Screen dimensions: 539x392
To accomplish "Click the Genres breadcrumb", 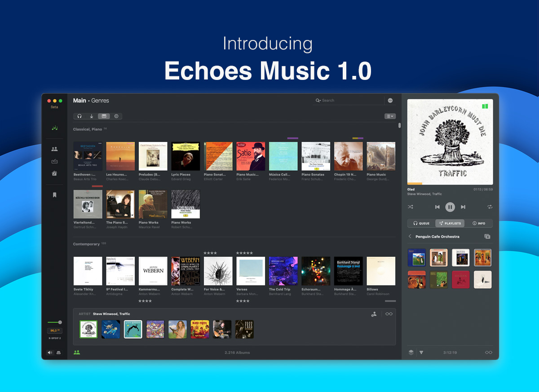I will [100, 101].
